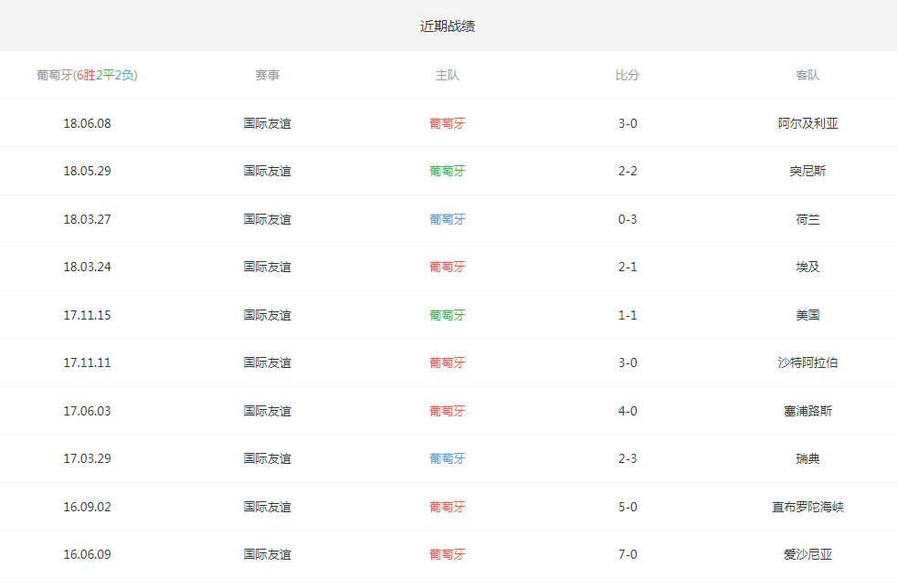Click the 主队 column header
Image resolution: width=897 pixels, height=588 pixels.
448,75
